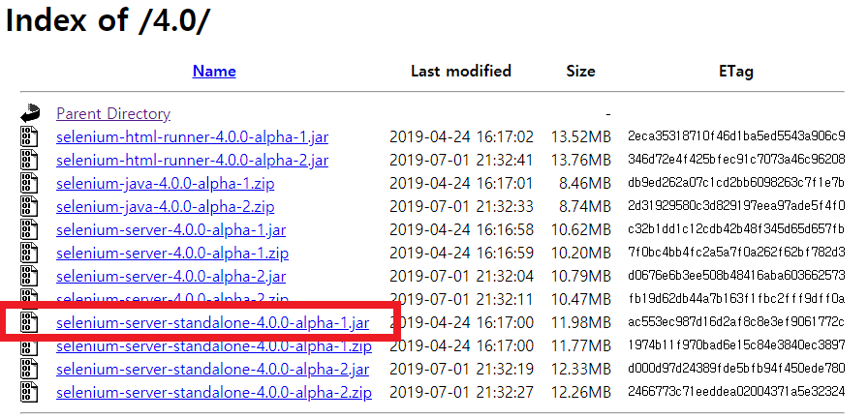Click the date '2019-07-01 21:32:33'

coord(461,207)
